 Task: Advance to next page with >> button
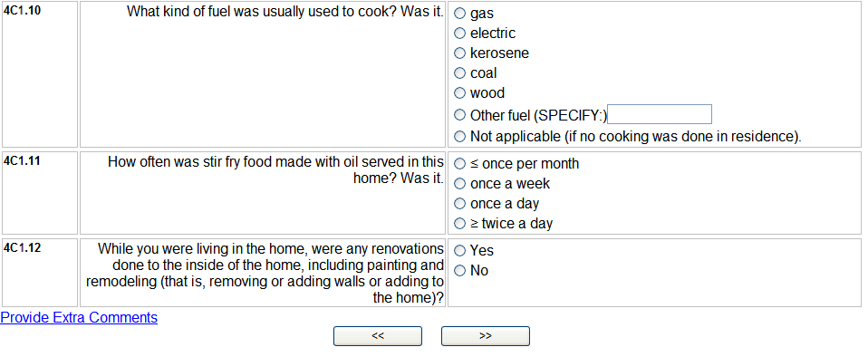486,336
